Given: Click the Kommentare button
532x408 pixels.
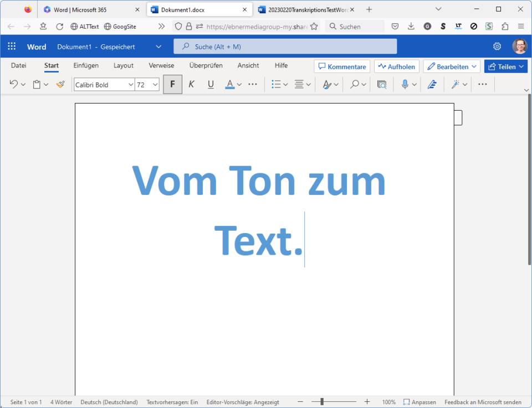Looking at the screenshot, I should click(x=342, y=66).
